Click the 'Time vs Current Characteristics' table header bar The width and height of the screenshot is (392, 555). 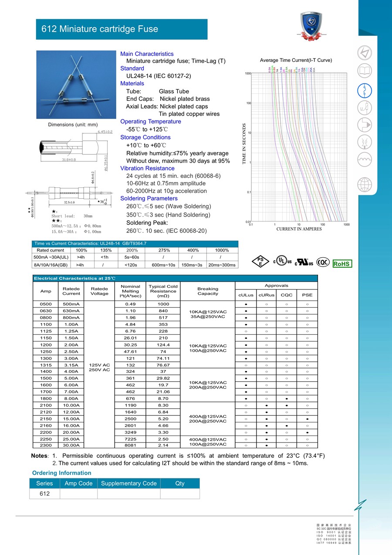point(135,244)
